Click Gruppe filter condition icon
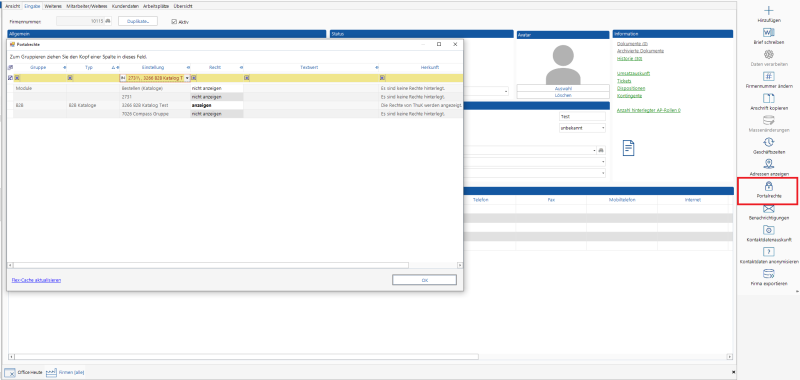The image size is (800, 380). coord(17,78)
